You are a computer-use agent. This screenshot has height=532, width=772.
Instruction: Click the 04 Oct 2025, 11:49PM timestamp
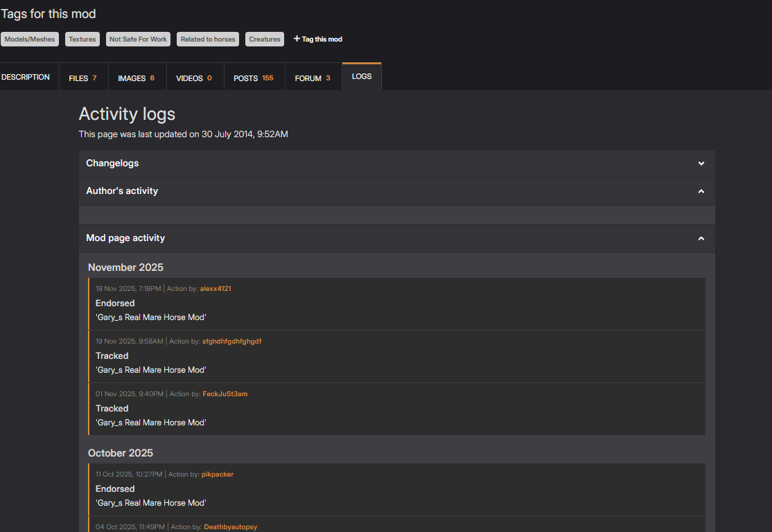pos(130,526)
